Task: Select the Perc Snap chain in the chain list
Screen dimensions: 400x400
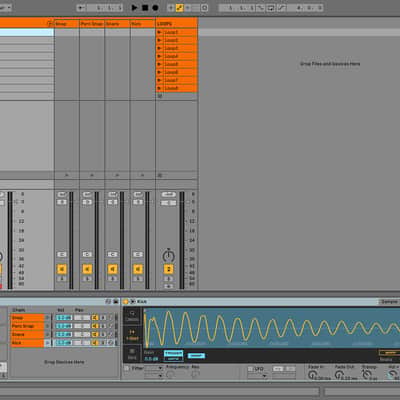Action: click(x=27, y=326)
